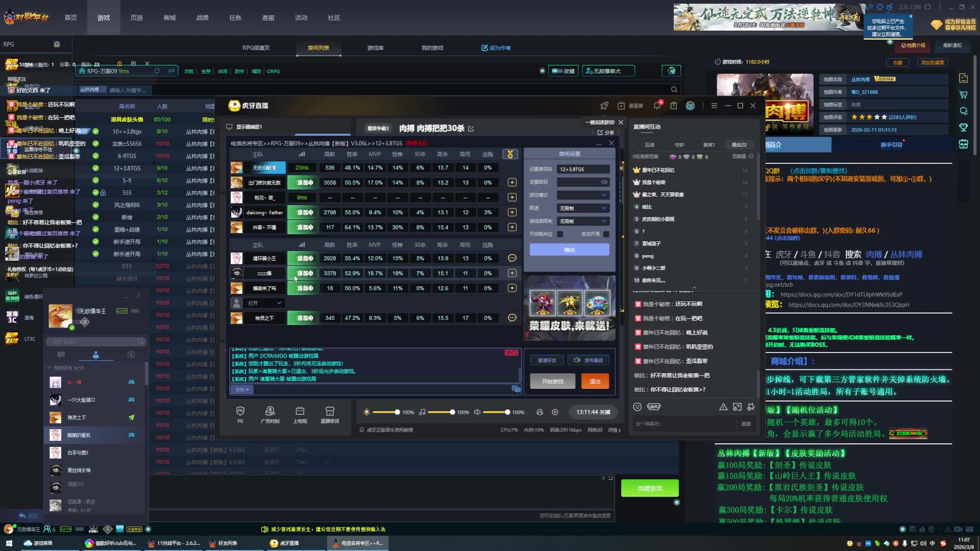Viewport: 980px width, 551px height.
Task: Expand the 游戏模式 dropdown
Action: 583,195
